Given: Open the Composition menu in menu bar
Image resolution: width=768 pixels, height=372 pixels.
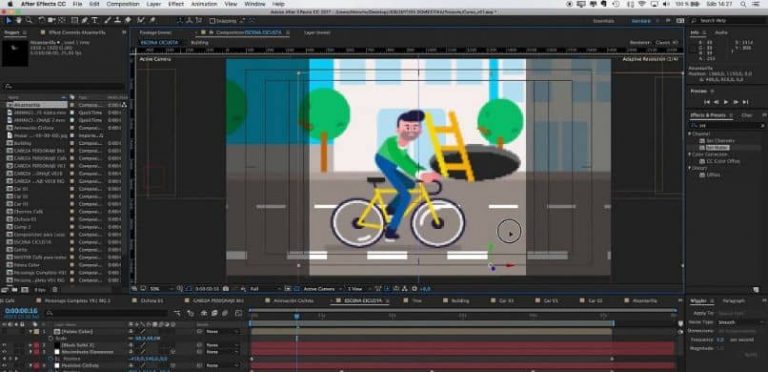Looking at the screenshot, I should point(123,4).
